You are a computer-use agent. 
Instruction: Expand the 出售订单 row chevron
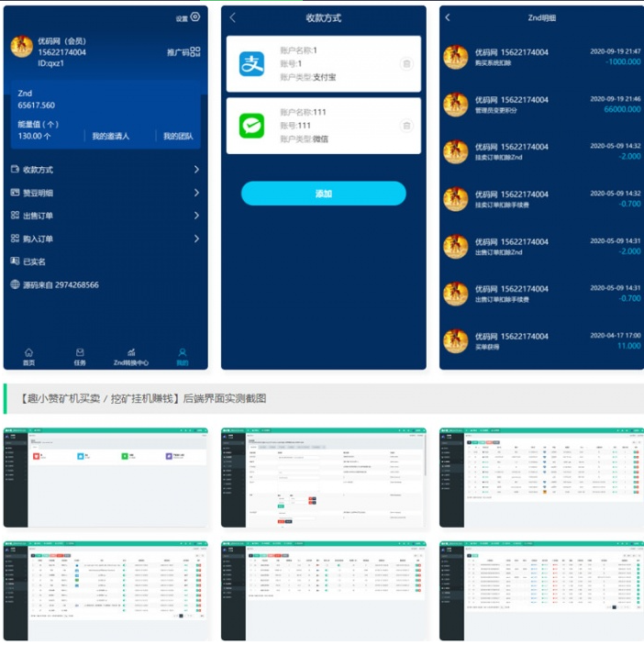[x=196, y=216]
